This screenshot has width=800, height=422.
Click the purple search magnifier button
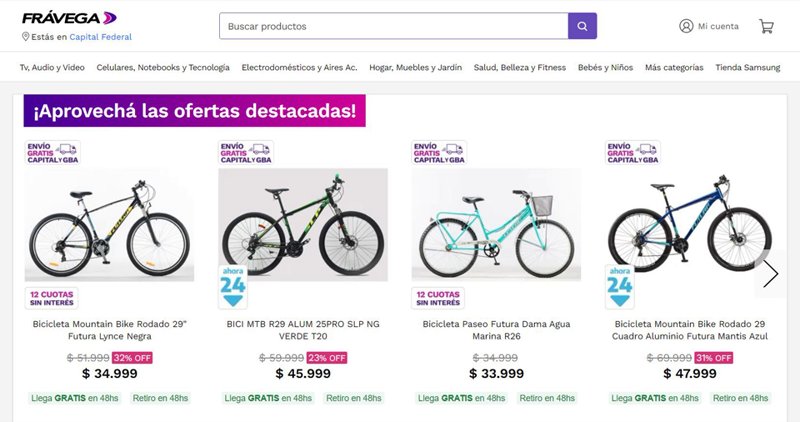click(x=582, y=26)
